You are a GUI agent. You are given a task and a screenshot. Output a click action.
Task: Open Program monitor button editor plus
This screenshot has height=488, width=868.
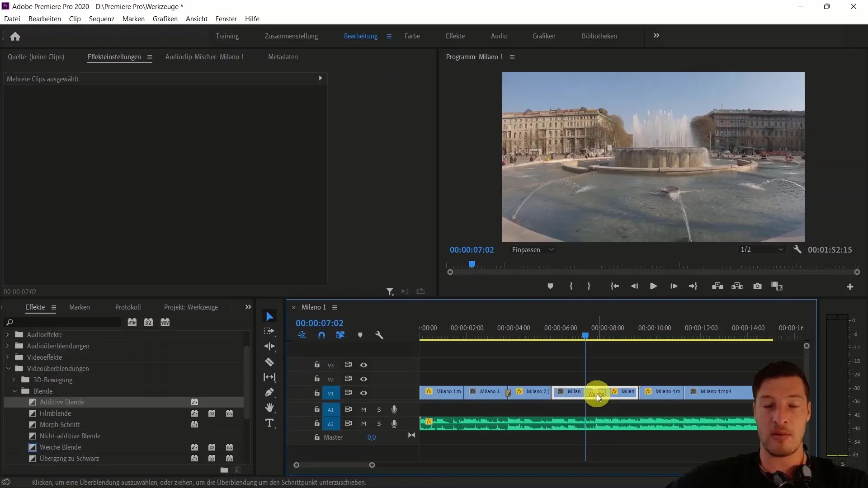tap(850, 287)
